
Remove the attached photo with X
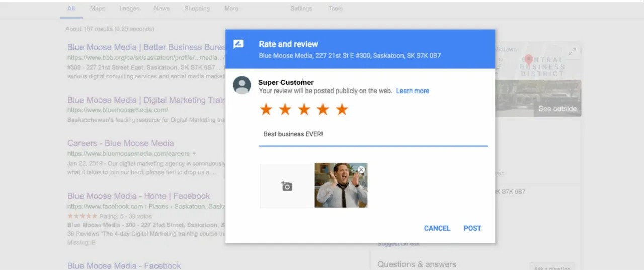point(361,170)
